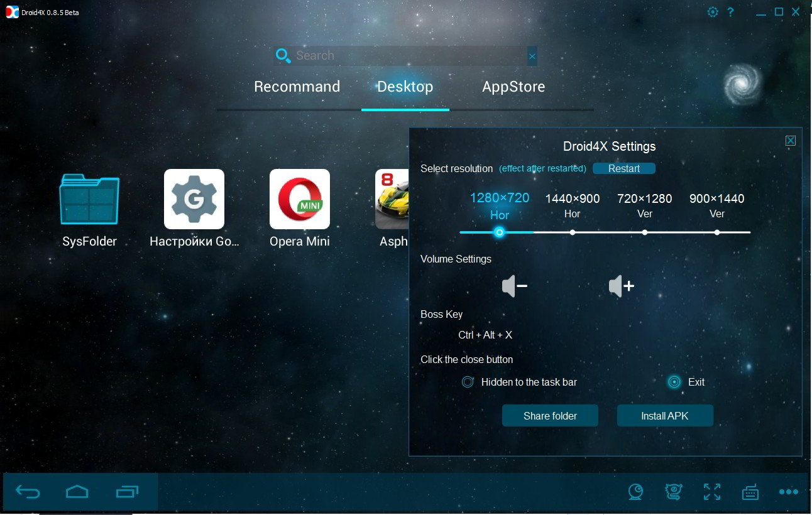Image resolution: width=812 pixels, height=515 pixels.
Task: Lower the volume with the minus speaker icon
Action: (514, 286)
